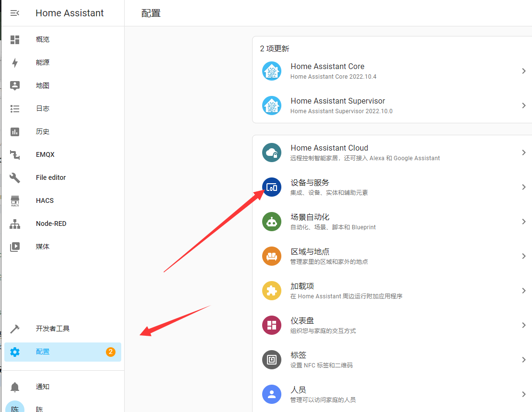Open the 人员 settings entry
Screen dimensions: 532x412
click(x=392, y=394)
